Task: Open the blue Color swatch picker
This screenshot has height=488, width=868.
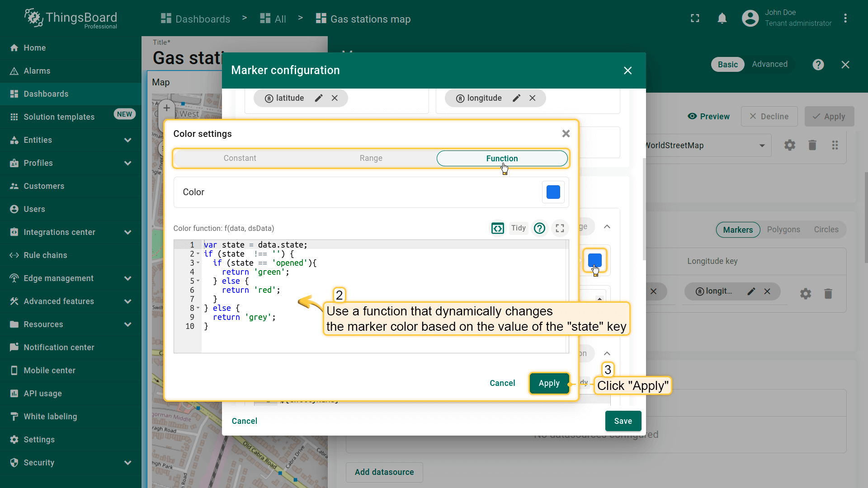Action: click(553, 192)
